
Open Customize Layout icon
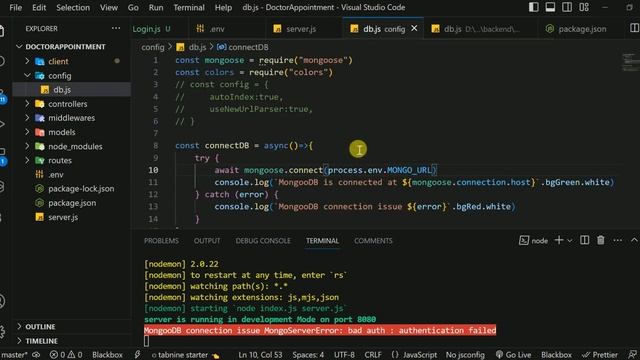(x=584, y=7)
